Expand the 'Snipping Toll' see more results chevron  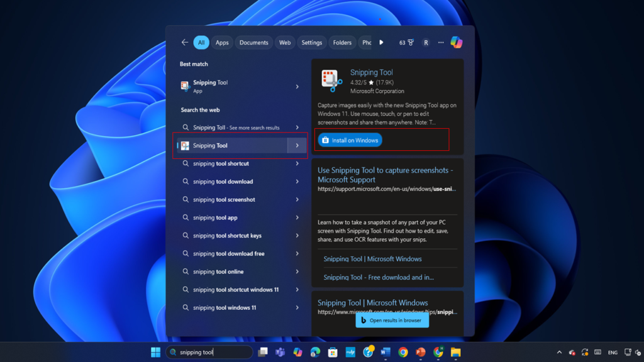(297, 128)
